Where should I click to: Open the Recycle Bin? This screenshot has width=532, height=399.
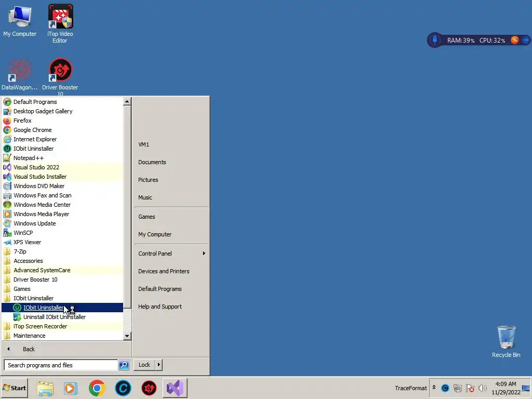tap(506, 341)
